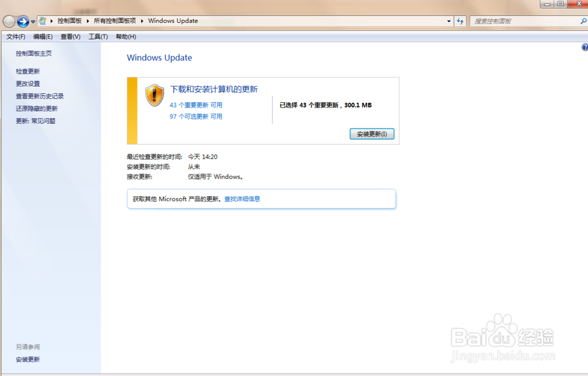
Task: Click the 查找详细信息 link
Action: pyautogui.click(x=242, y=199)
